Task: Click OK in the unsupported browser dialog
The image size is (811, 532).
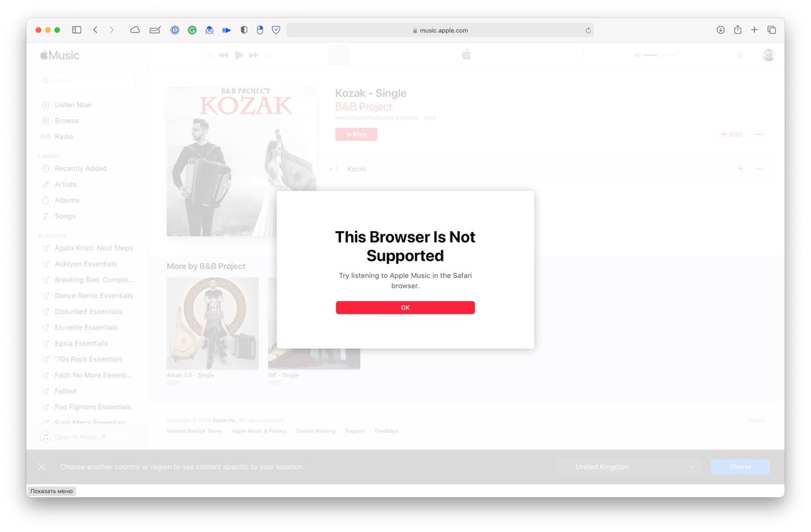Action: [405, 307]
